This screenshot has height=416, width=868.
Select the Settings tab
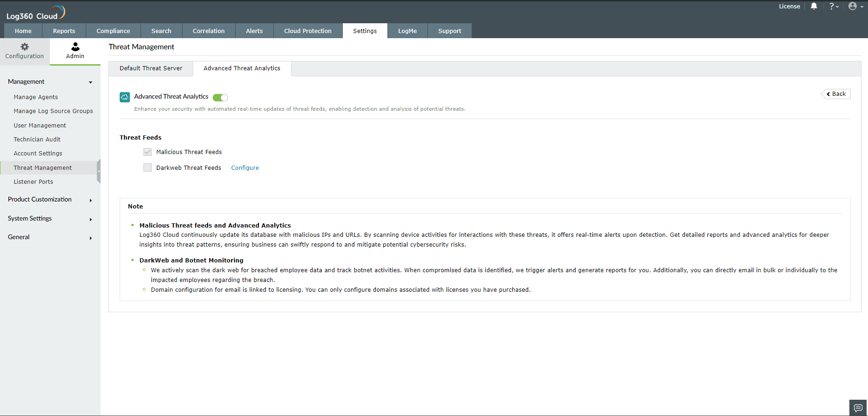(x=365, y=31)
